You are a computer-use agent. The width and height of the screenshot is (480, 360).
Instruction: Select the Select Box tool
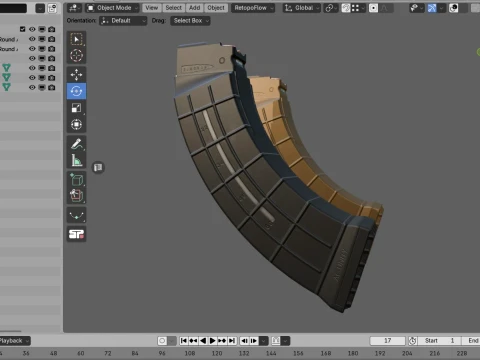(76, 39)
